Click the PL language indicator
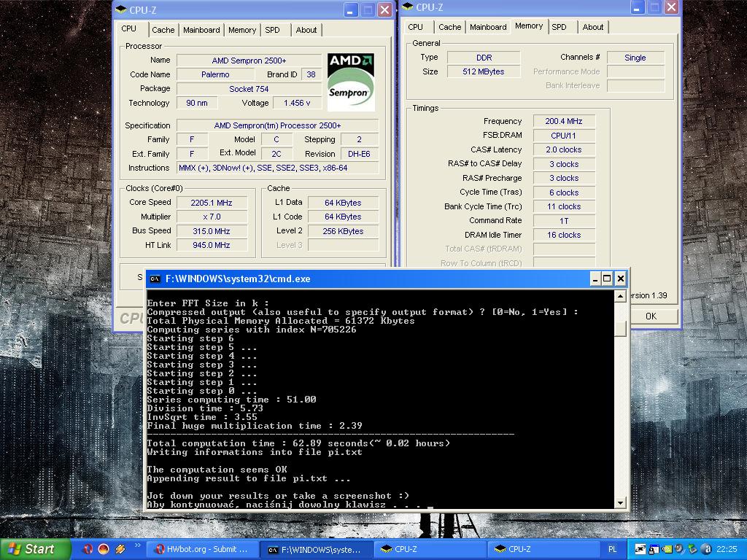Screen dimensions: 747x560 coord(612,549)
